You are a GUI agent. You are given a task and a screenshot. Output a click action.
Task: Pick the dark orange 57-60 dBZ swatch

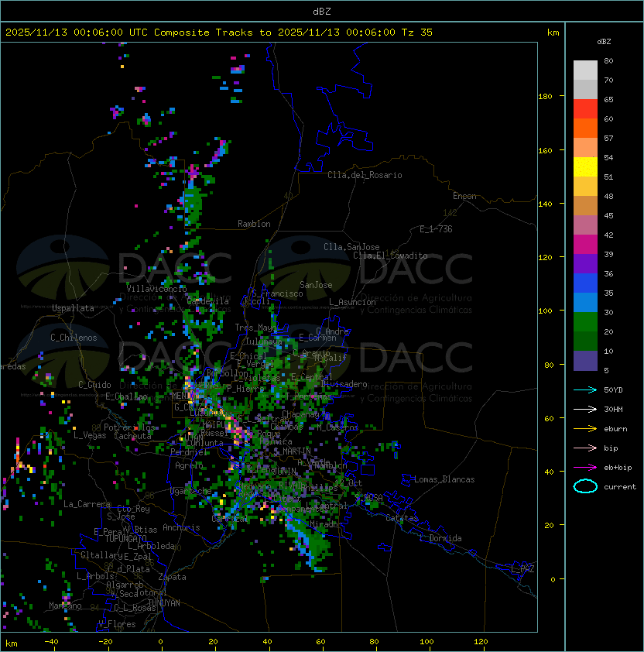click(x=585, y=128)
